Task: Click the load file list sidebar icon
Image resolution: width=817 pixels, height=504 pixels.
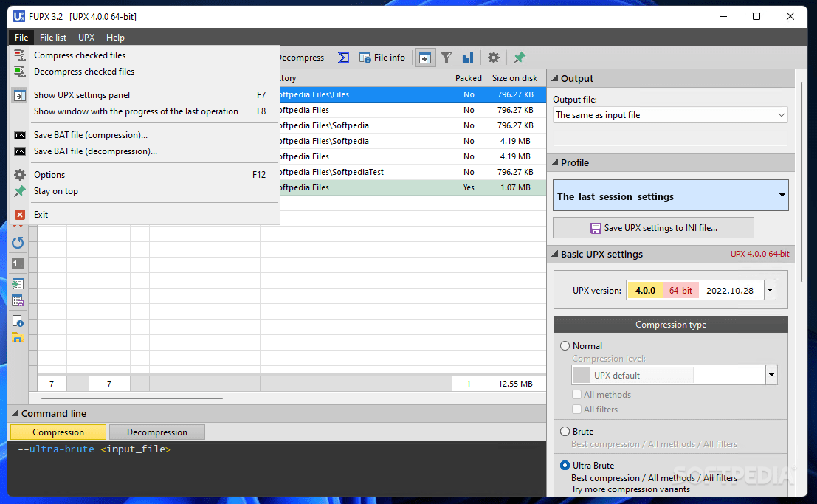Action: [18, 284]
